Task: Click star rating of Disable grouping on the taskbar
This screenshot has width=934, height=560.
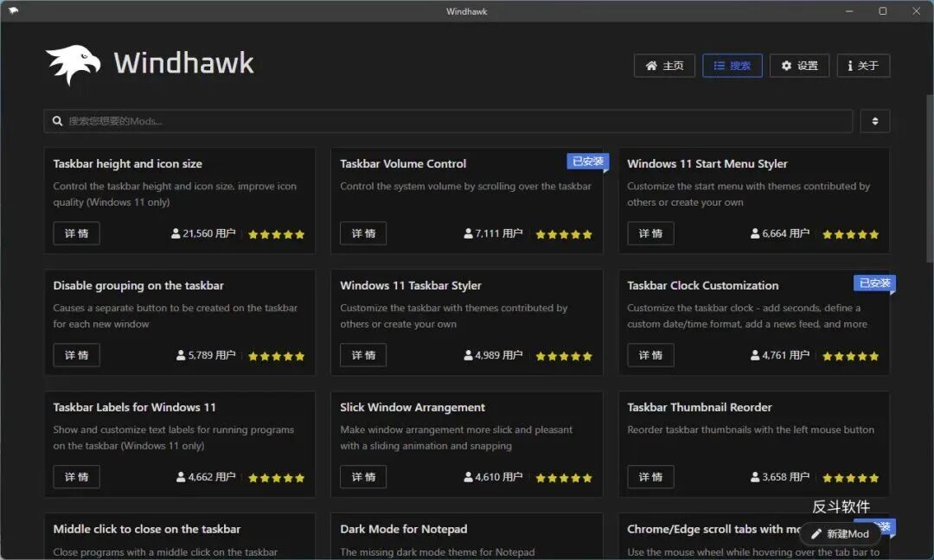Action: coord(277,356)
